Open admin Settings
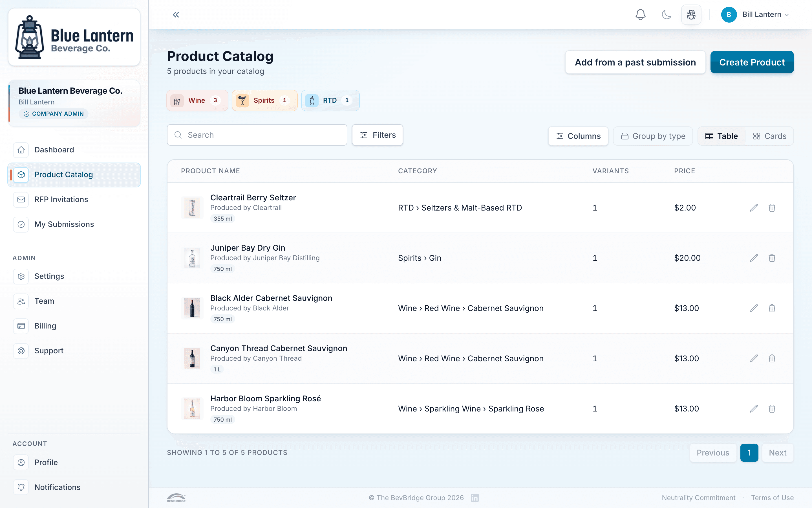 coord(74,276)
